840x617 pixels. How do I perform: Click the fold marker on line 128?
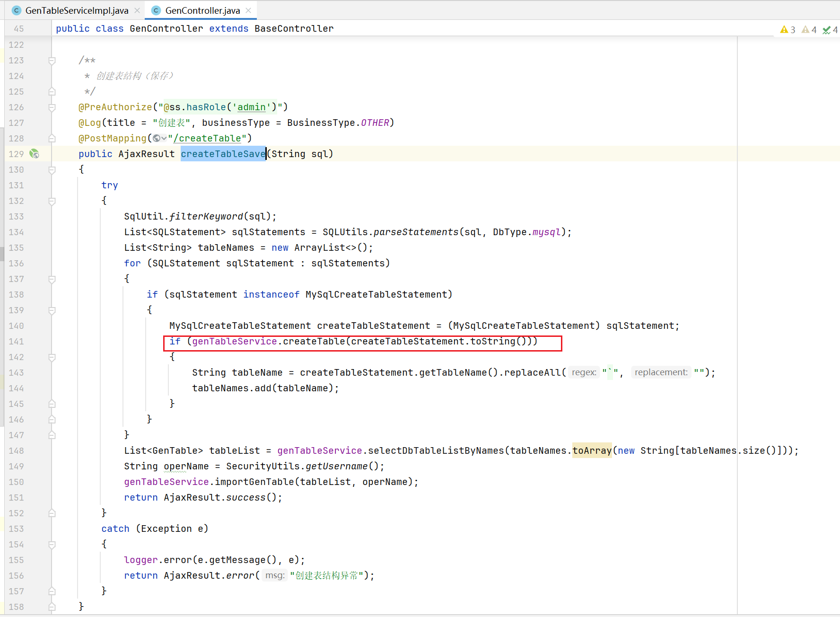coord(52,139)
